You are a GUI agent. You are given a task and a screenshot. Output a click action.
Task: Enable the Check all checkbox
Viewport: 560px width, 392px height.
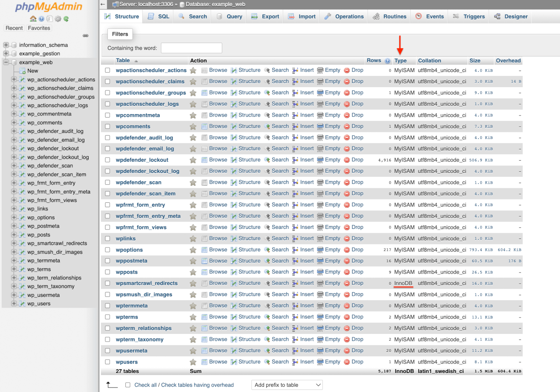[x=128, y=385]
